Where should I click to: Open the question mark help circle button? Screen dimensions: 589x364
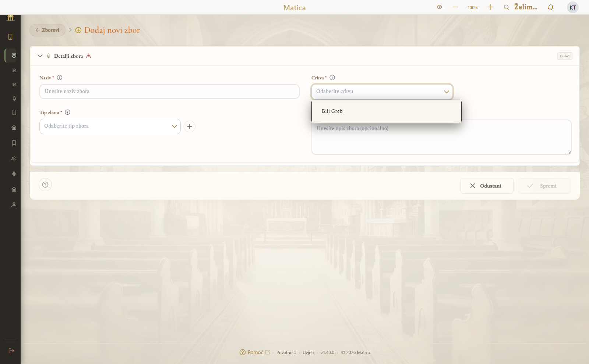[x=45, y=185]
